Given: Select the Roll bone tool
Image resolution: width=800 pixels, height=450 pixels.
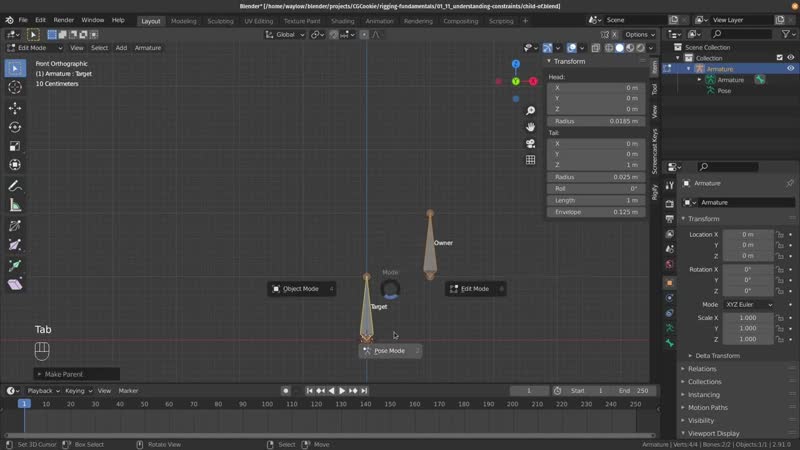Looking at the screenshot, I should (x=15, y=226).
